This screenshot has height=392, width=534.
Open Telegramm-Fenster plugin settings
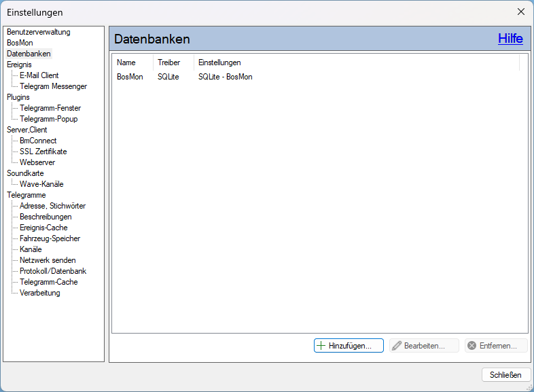[x=50, y=108]
